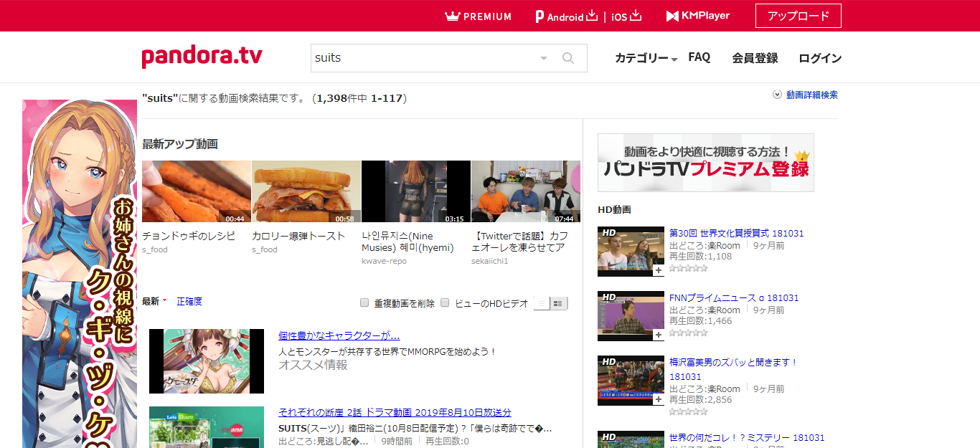Screen dimensions: 980x448
Task: Click plus icon on FNNプライムニュース thumbnail
Action: coord(658,335)
